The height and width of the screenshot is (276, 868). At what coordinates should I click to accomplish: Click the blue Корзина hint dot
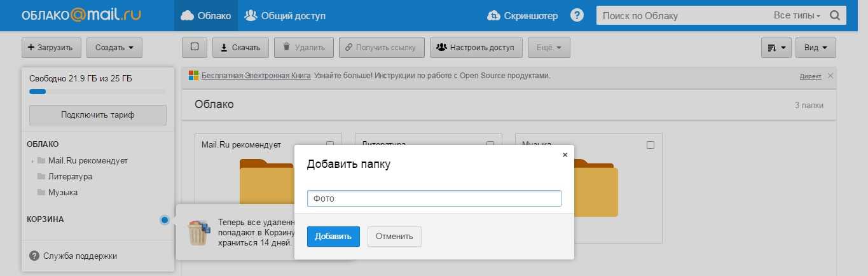coord(165,220)
